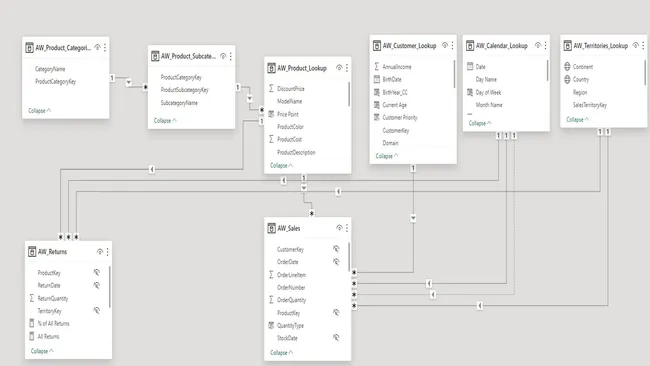Toggle visibility of AW_Sales table
The width and height of the screenshot is (650, 366).
[339, 228]
